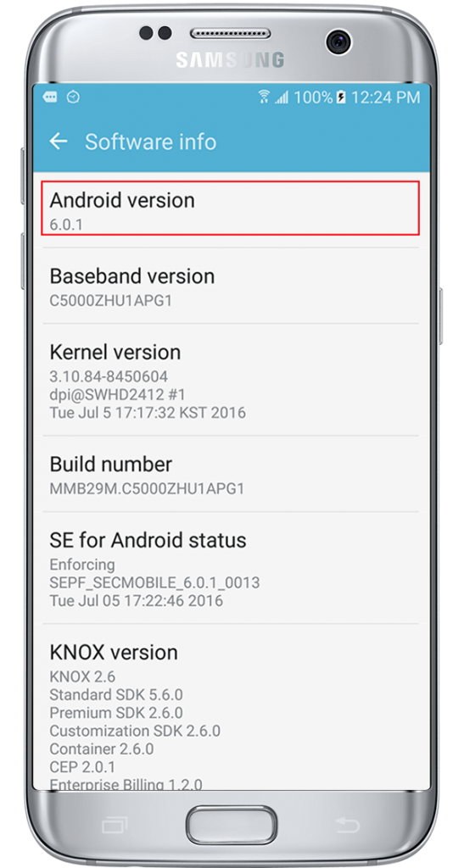Image resolution: width=464 pixels, height=868 pixels.
Task: Tap the Build number item
Action: (x=232, y=474)
